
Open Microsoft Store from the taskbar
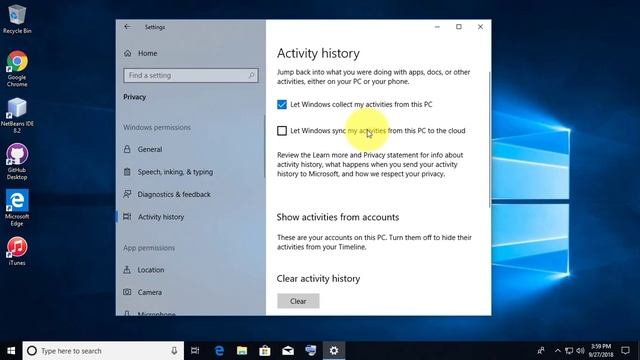[x=265, y=351]
